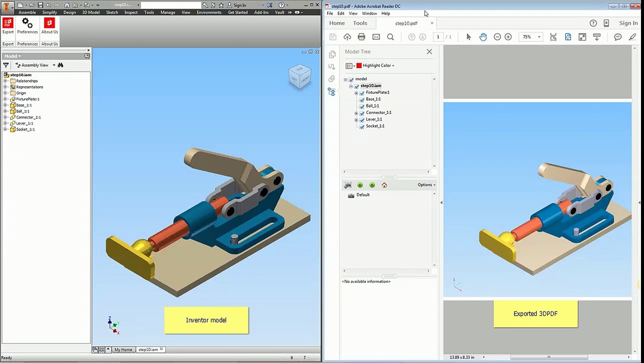Click My Home tab at Inventor bottom
This screenshot has height=363, width=644.
(123, 349)
